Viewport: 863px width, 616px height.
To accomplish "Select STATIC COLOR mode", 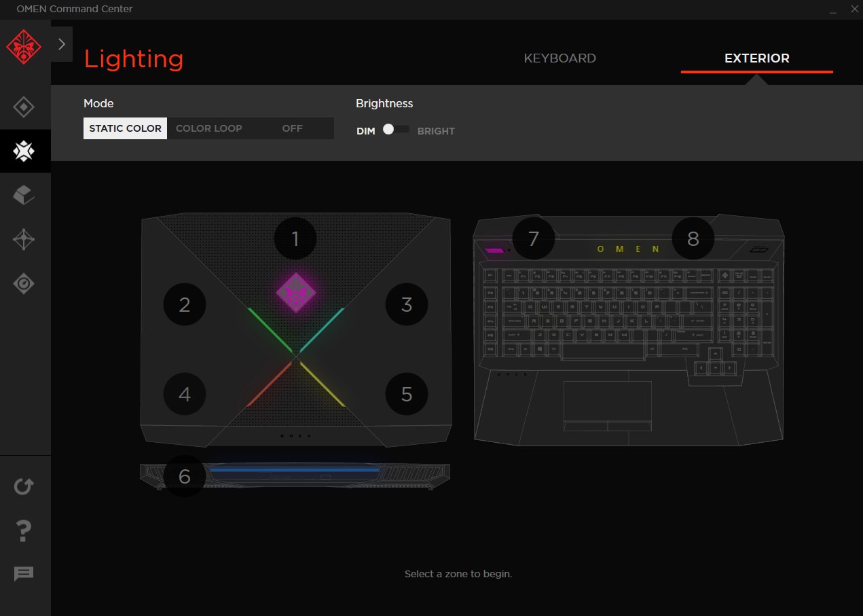I will pyautogui.click(x=125, y=128).
